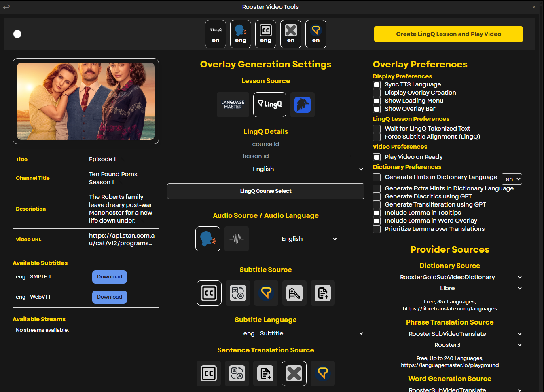Open RoosterGoldSubVideoDictionary dropdown
The height and width of the screenshot is (392, 544).
[450, 277]
